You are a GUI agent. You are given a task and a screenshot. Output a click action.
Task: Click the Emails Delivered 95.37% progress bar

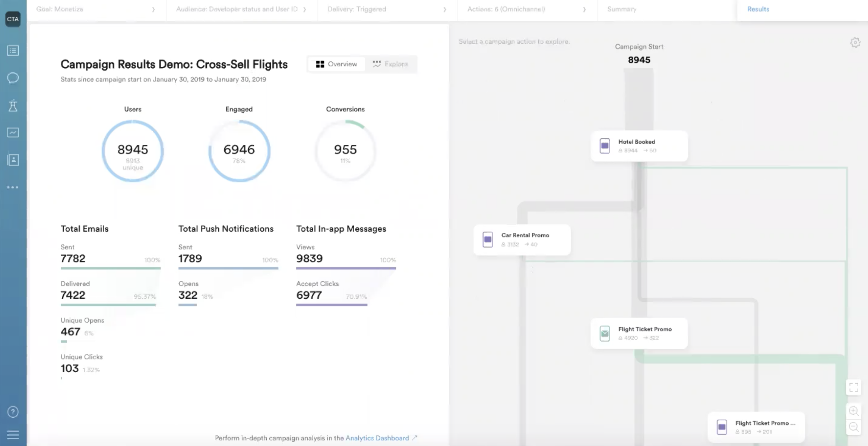click(108, 305)
